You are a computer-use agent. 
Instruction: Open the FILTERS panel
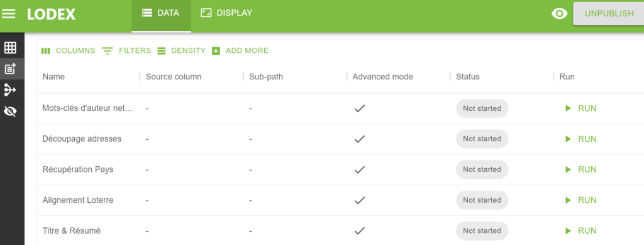click(126, 50)
